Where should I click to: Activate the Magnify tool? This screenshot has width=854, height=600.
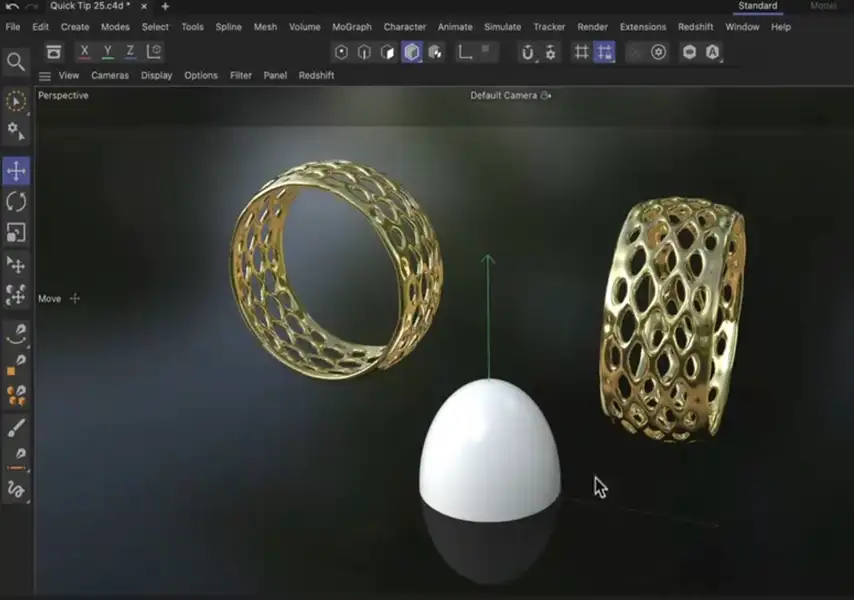click(x=16, y=61)
